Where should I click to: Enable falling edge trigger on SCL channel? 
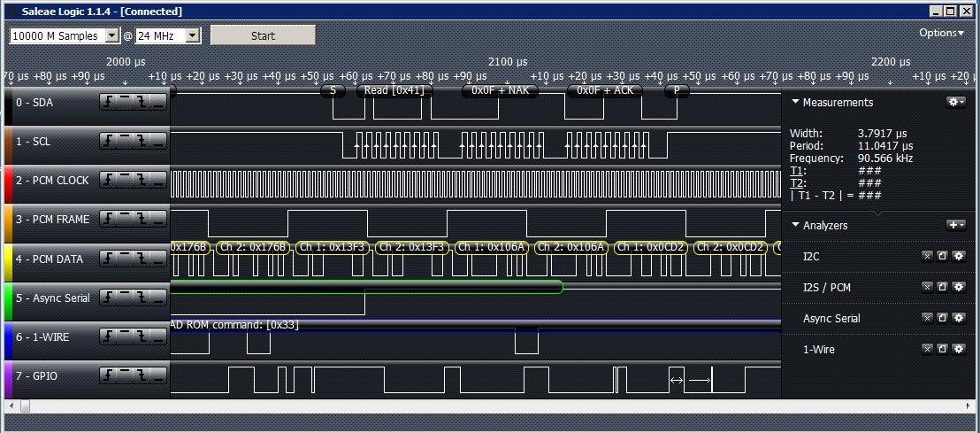click(x=142, y=141)
